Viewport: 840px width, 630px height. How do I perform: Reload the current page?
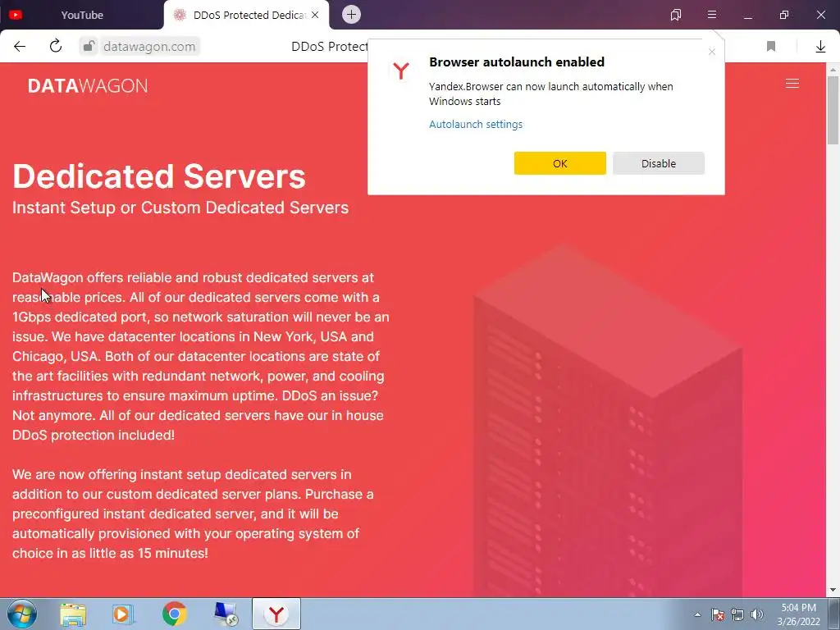point(56,46)
